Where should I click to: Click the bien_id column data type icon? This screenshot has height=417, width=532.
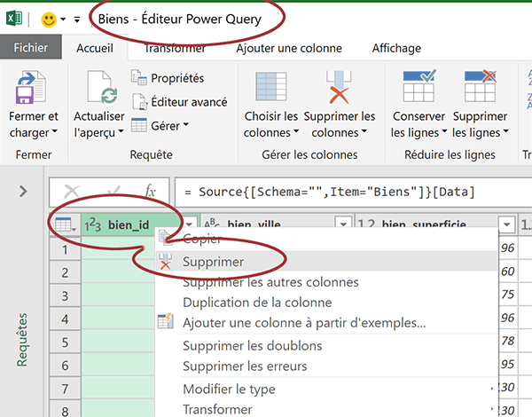(92, 225)
